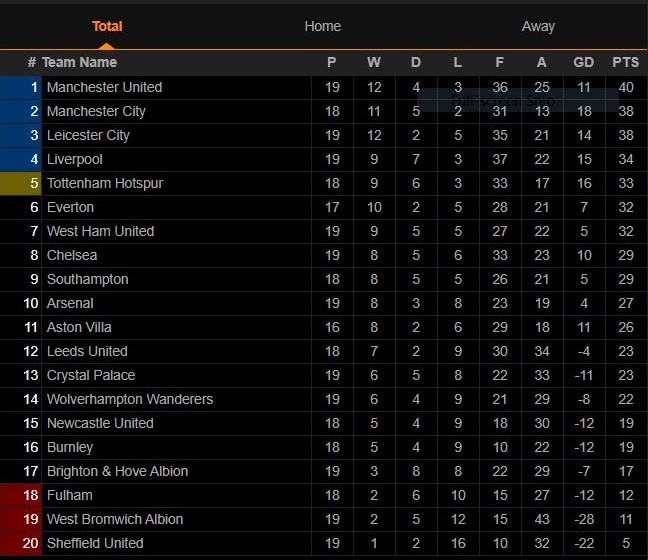This screenshot has height=560, width=648.
Task: Select the Total standings tab
Action: pyautogui.click(x=107, y=26)
